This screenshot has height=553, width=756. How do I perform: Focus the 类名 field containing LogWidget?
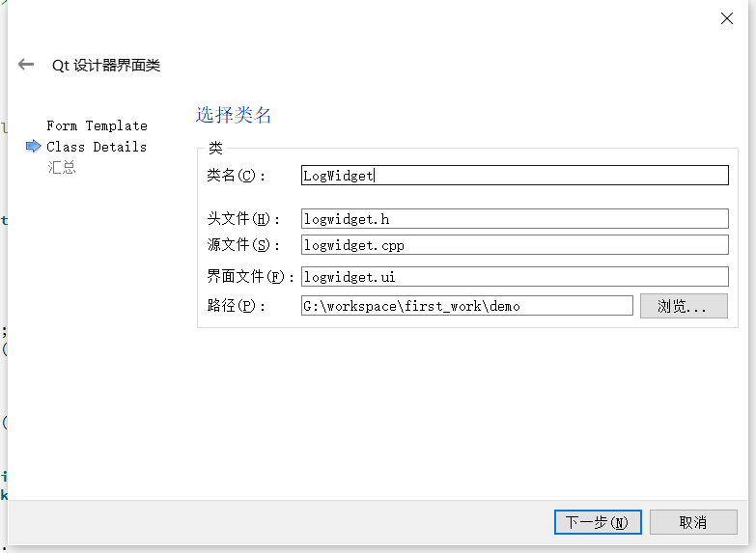pyautogui.click(x=515, y=176)
